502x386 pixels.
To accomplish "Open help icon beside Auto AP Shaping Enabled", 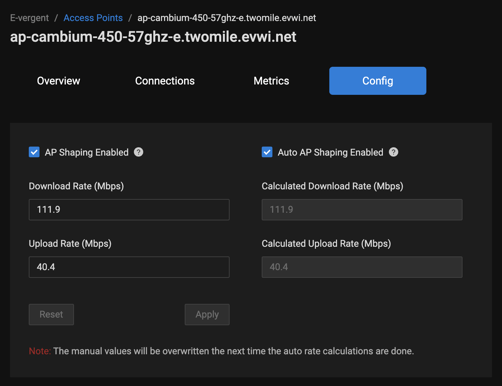I will click(x=393, y=152).
